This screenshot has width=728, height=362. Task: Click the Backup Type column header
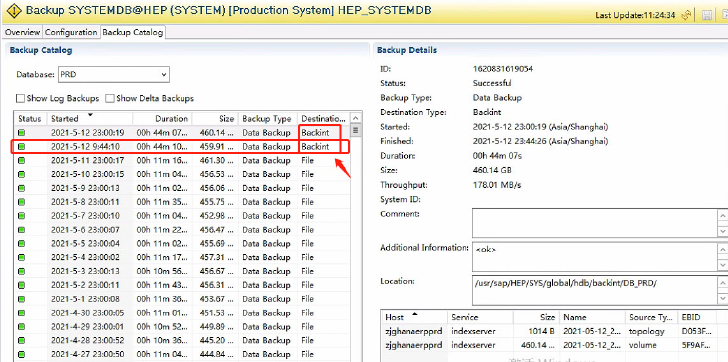click(267, 119)
